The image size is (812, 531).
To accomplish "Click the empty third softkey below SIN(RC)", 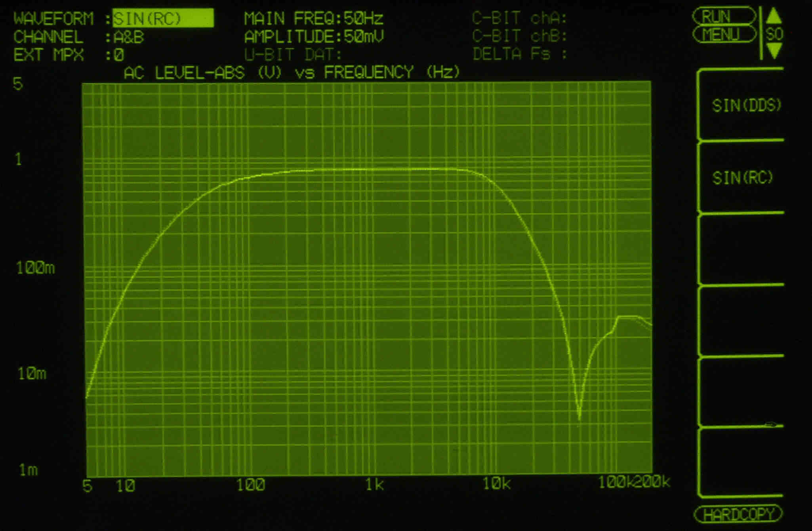I will coord(741,249).
